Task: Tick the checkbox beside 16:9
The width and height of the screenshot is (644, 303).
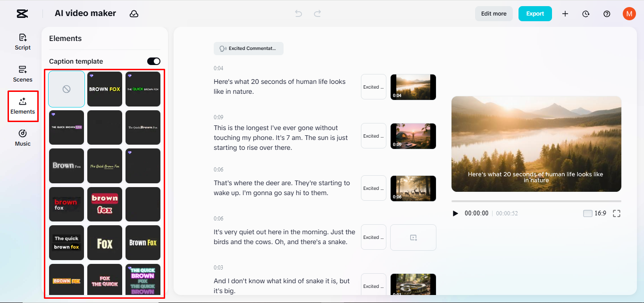Action: pos(587,213)
